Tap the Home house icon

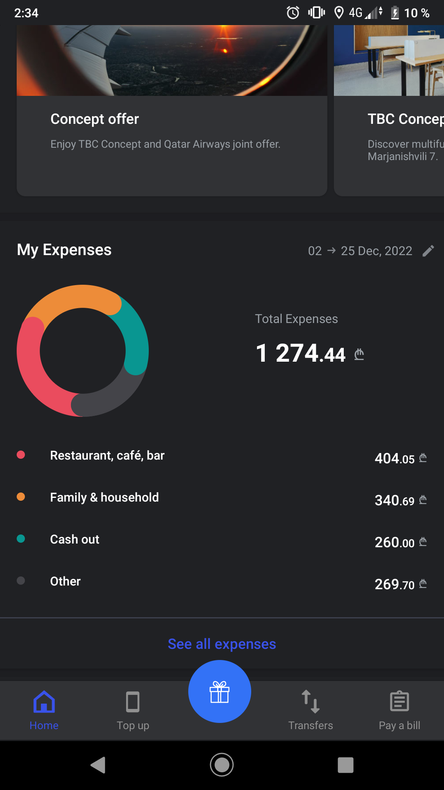tap(44, 701)
